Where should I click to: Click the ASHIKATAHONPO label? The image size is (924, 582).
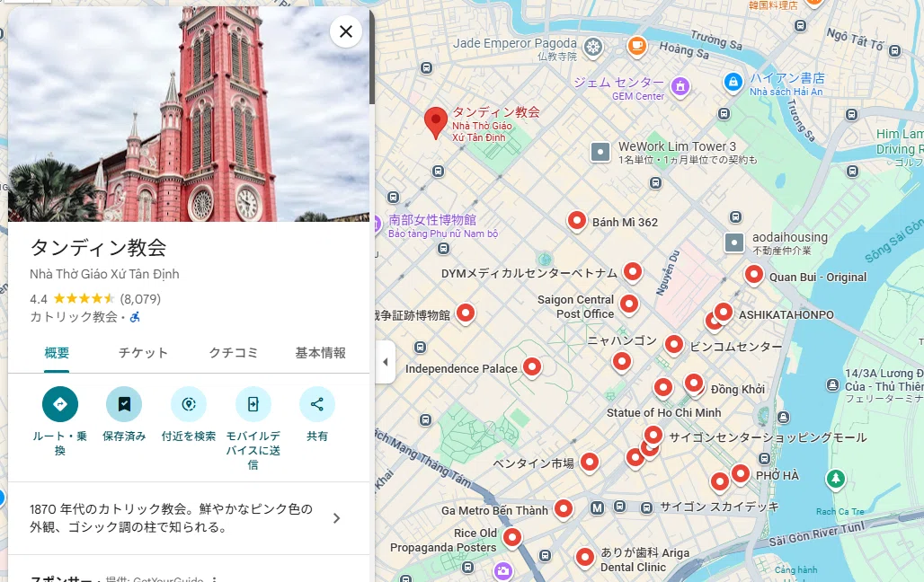pos(786,315)
